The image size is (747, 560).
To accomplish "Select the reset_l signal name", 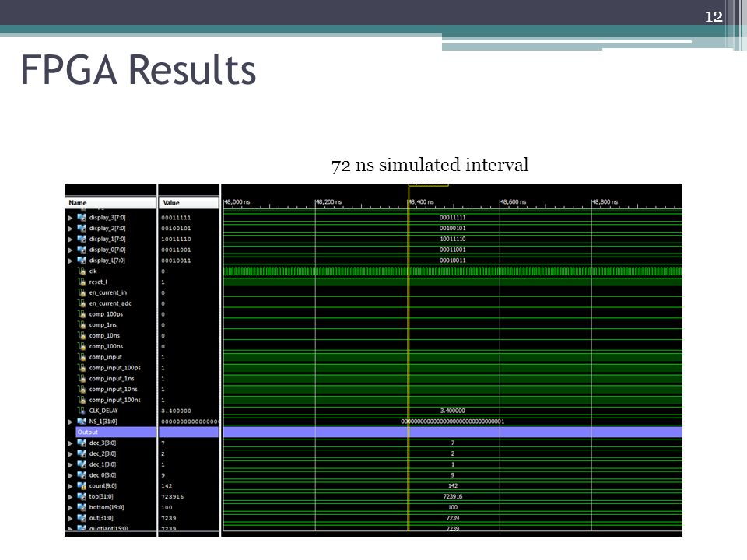I will point(98,282).
